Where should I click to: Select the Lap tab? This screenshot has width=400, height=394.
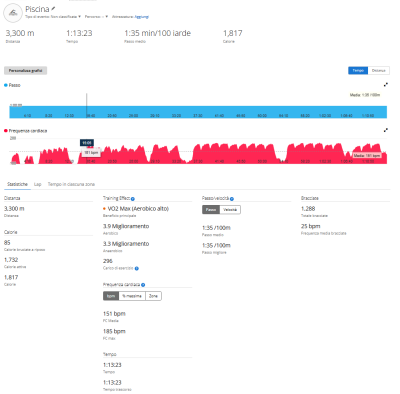tap(38, 184)
